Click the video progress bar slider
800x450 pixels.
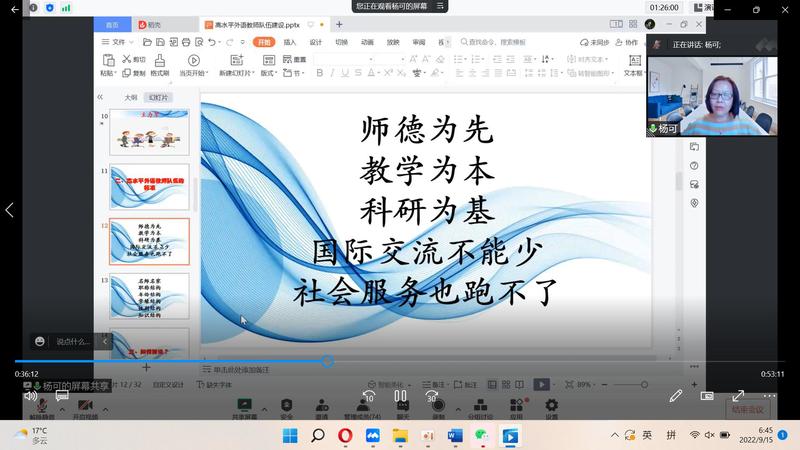[x=327, y=361]
